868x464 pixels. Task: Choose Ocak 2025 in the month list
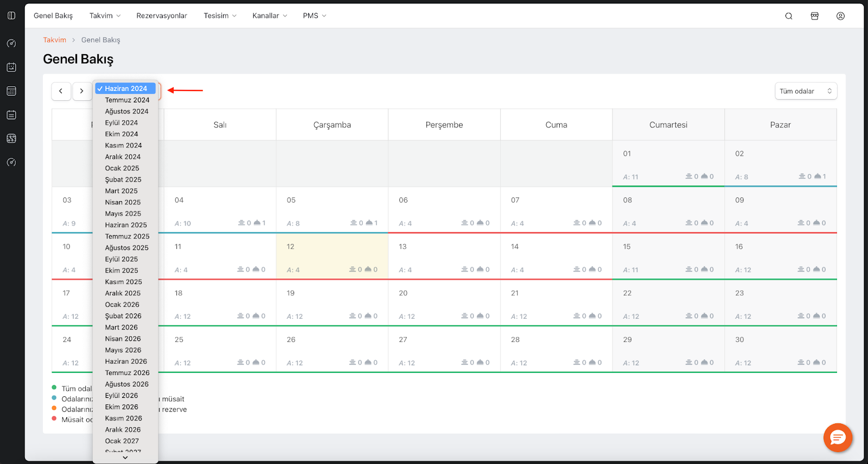click(x=122, y=169)
